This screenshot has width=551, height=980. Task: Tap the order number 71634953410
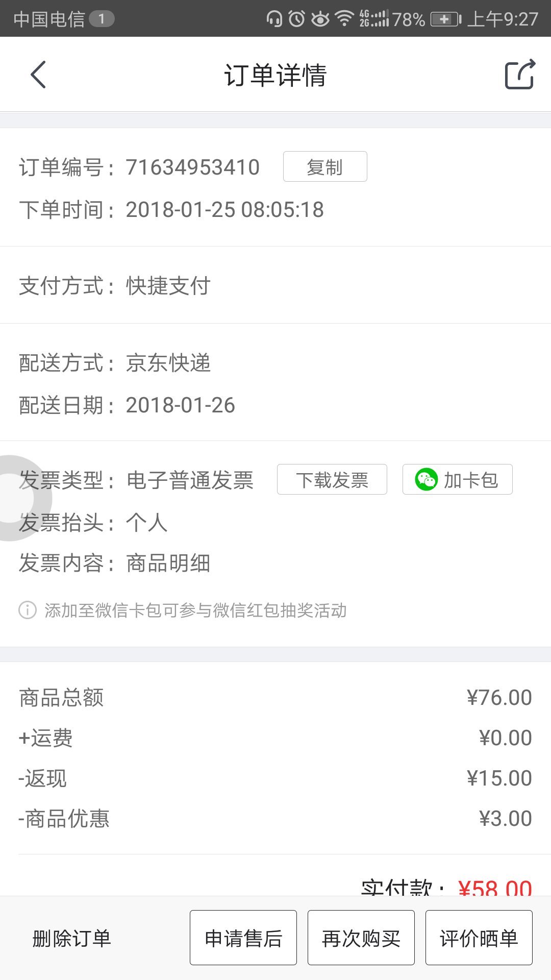pyautogui.click(x=193, y=167)
